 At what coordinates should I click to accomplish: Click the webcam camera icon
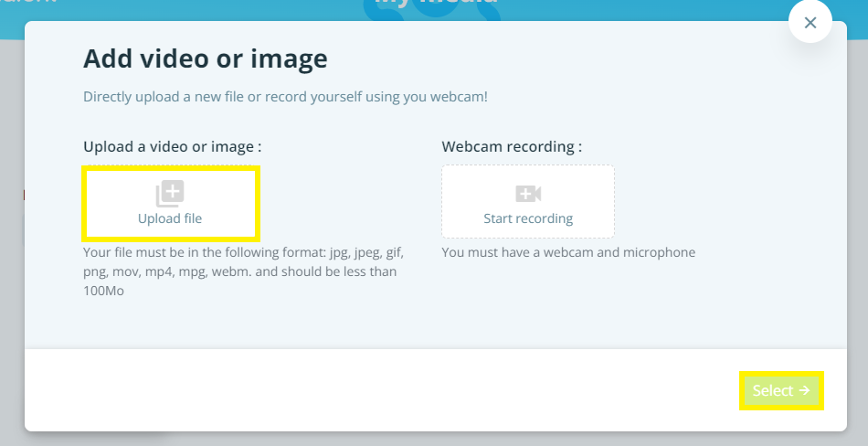point(528,194)
